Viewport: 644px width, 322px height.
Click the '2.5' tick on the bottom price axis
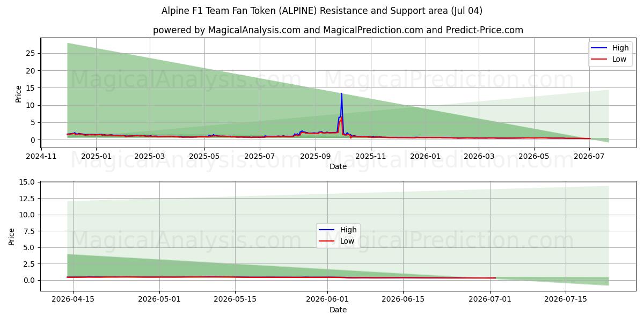[x=30, y=264]
